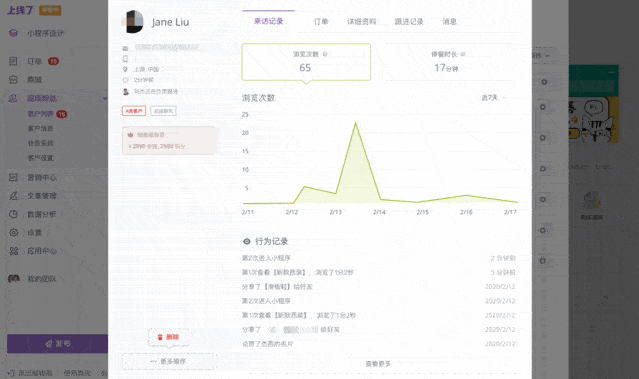Viewport: 639px width, 379px height.
Task: Click the 使用教程 link at bottom
Action: point(77,373)
